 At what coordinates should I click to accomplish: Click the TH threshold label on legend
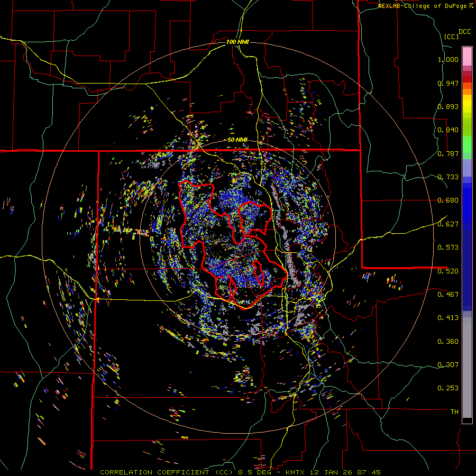tap(454, 411)
